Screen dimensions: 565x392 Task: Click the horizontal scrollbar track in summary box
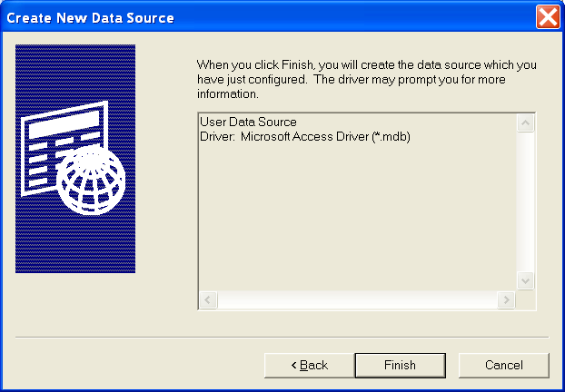(x=357, y=299)
